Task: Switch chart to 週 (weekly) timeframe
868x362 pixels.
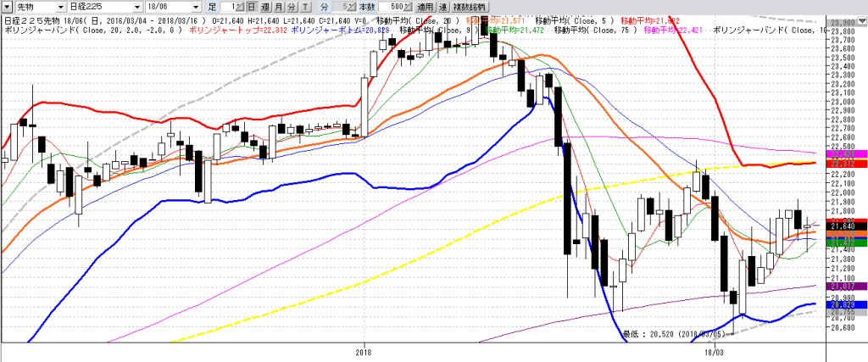Action: pyautogui.click(x=265, y=7)
